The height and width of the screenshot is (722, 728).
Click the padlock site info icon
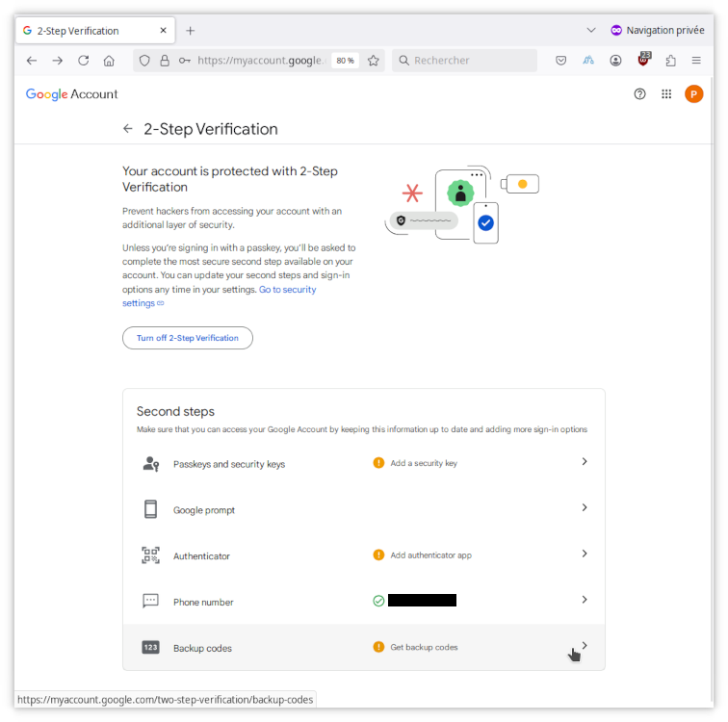pos(165,61)
